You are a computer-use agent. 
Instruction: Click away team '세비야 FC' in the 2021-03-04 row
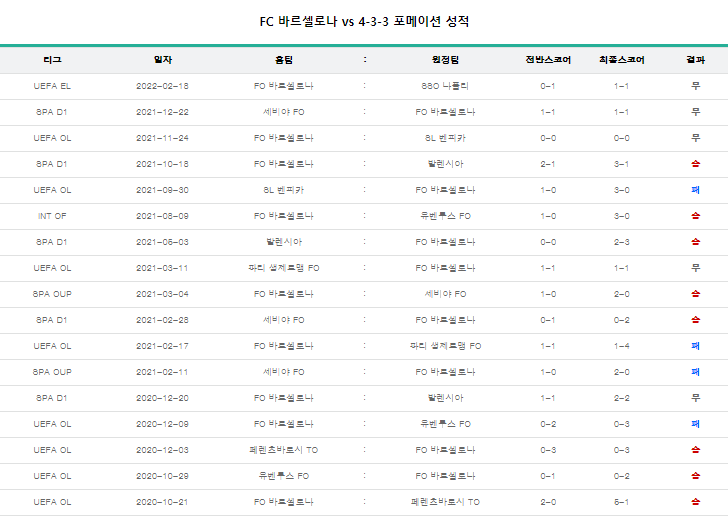point(445,294)
